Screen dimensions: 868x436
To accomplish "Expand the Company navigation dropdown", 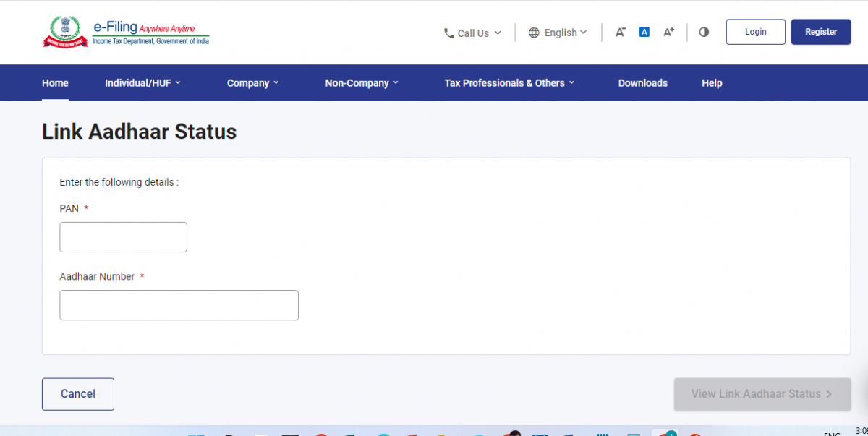I will coord(252,82).
